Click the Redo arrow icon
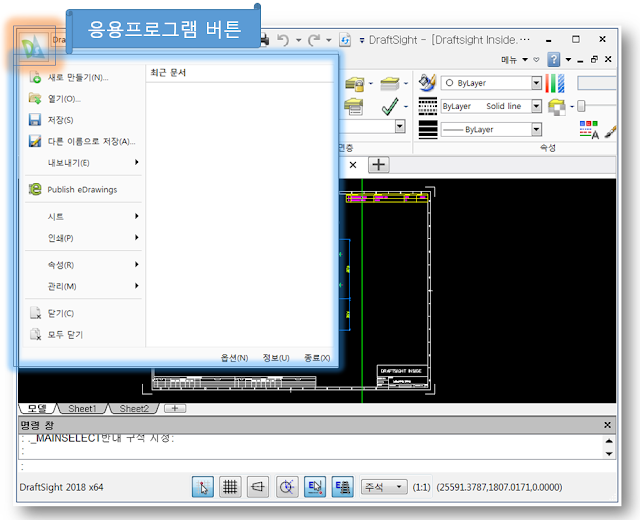The height and width of the screenshot is (520, 640). (x=314, y=40)
